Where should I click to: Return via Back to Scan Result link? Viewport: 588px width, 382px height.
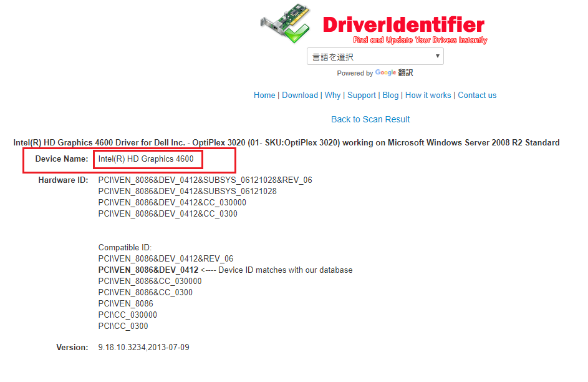[370, 119]
